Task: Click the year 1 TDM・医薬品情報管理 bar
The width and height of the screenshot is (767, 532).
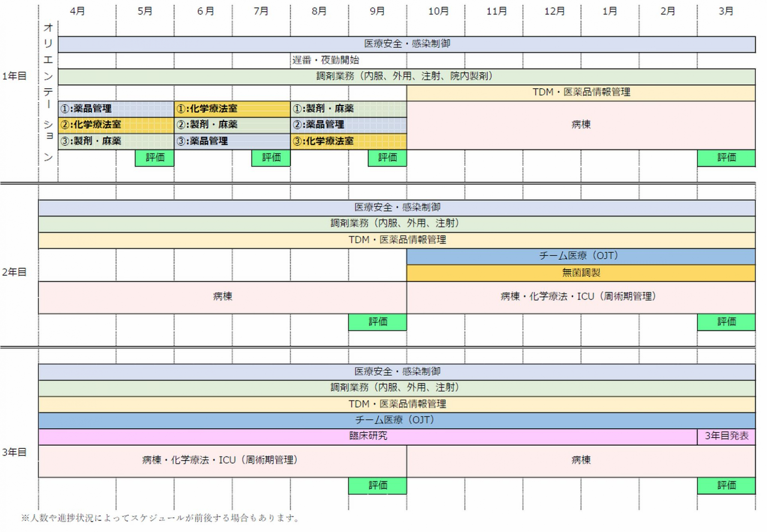Action: (x=580, y=92)
